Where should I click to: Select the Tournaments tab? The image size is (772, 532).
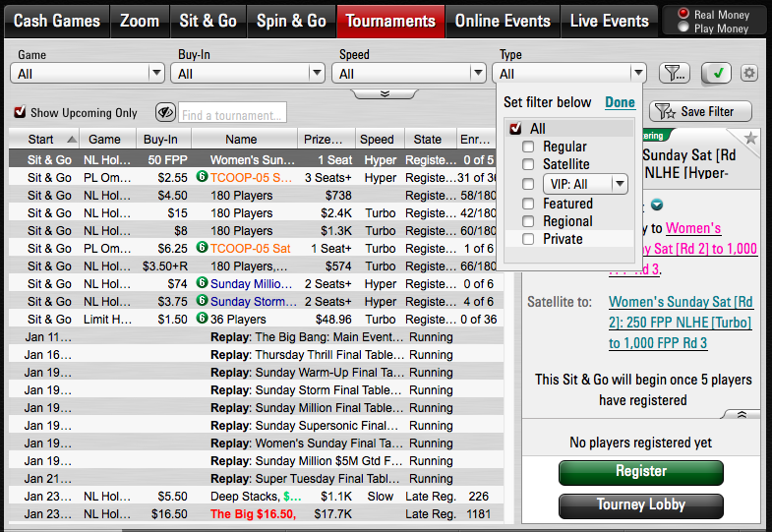(390, 21)
